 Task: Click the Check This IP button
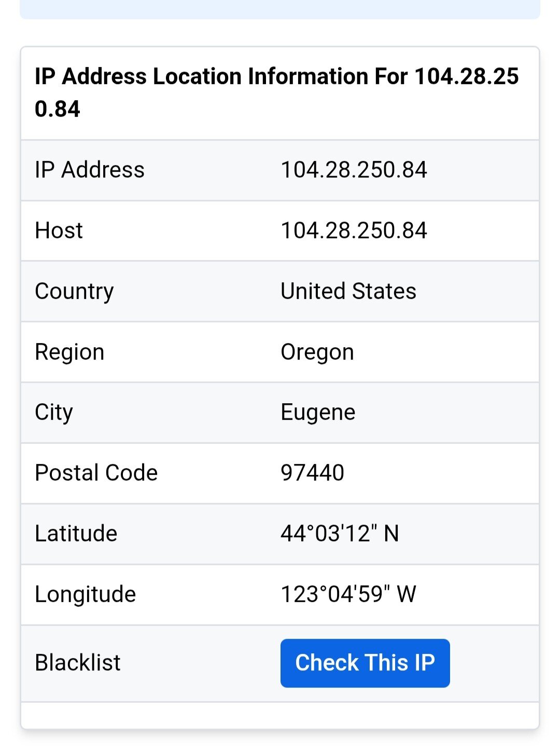click(x=365, y=663)
